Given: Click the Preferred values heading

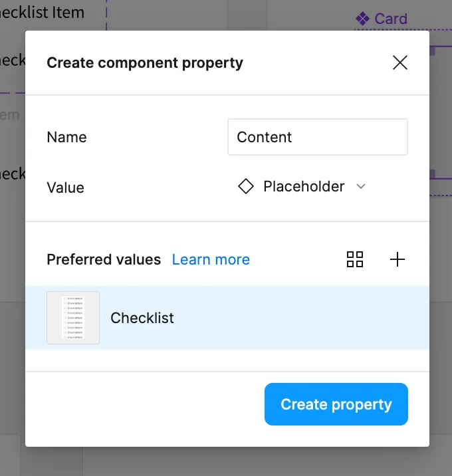Looking at the screenshot, I should [x=104, y=259].
